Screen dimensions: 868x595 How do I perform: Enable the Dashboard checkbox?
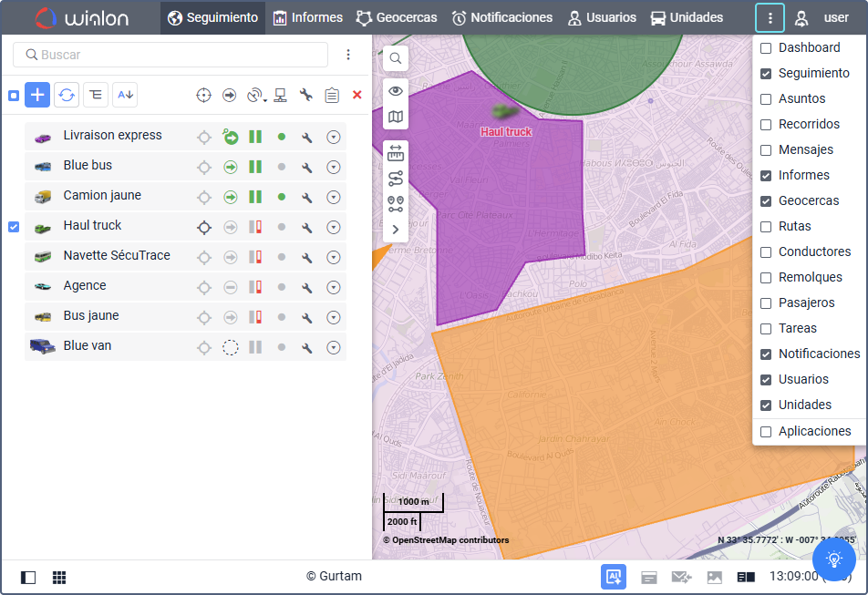pyautogui.click(x=766, y=48)
